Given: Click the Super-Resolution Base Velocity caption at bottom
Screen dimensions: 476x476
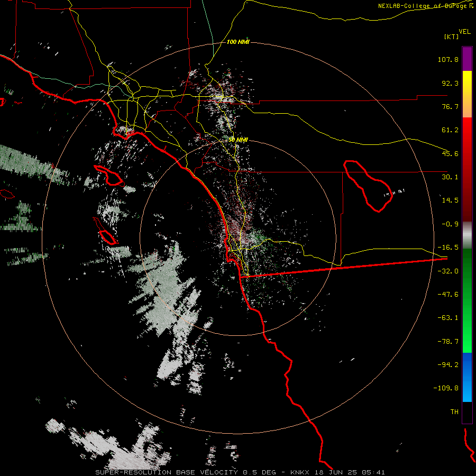Looking at the screenshot, I should (x=240, y=472).
